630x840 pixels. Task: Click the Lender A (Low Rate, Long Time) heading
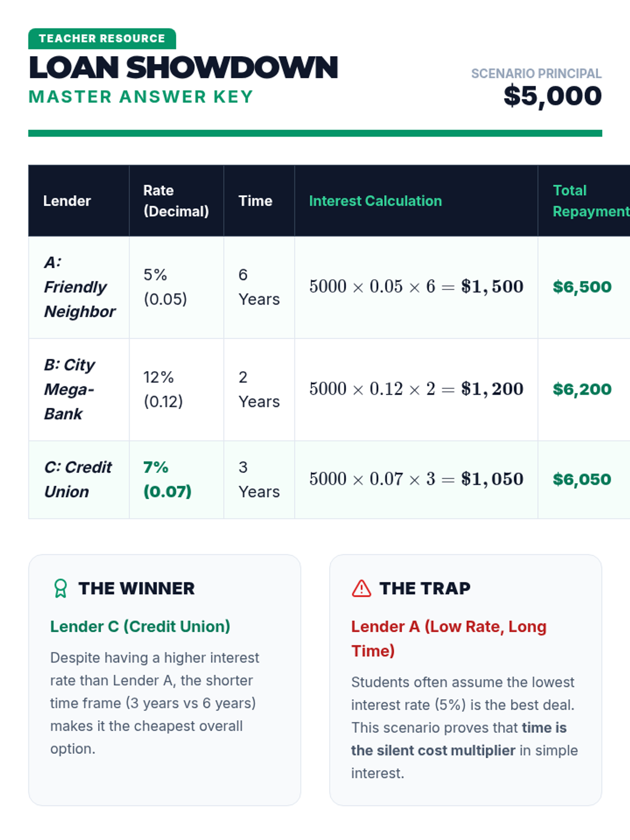448,638
